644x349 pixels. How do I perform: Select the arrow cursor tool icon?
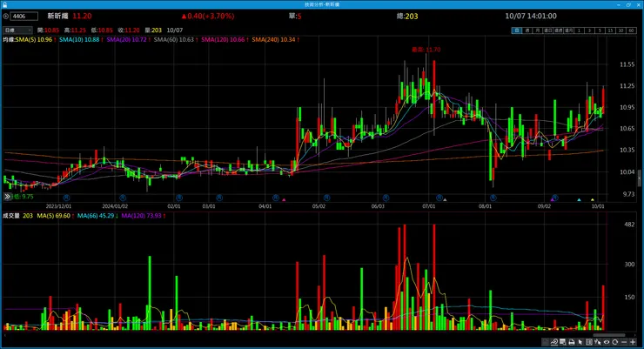(580, 342)
